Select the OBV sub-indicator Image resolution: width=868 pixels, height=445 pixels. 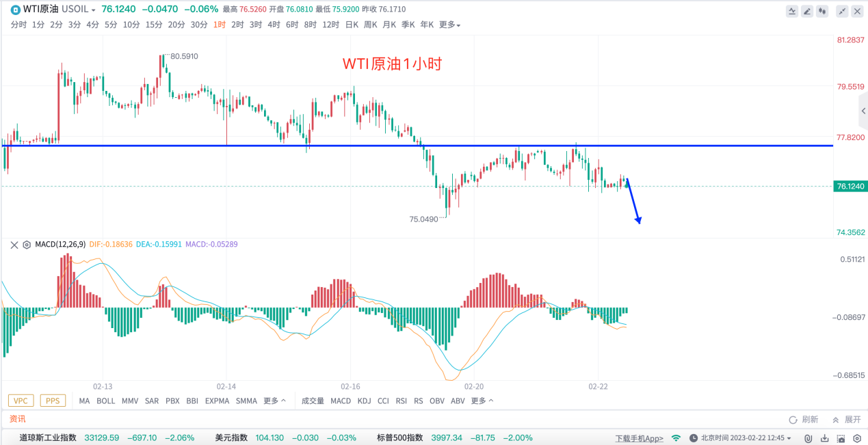coord(437,401)
